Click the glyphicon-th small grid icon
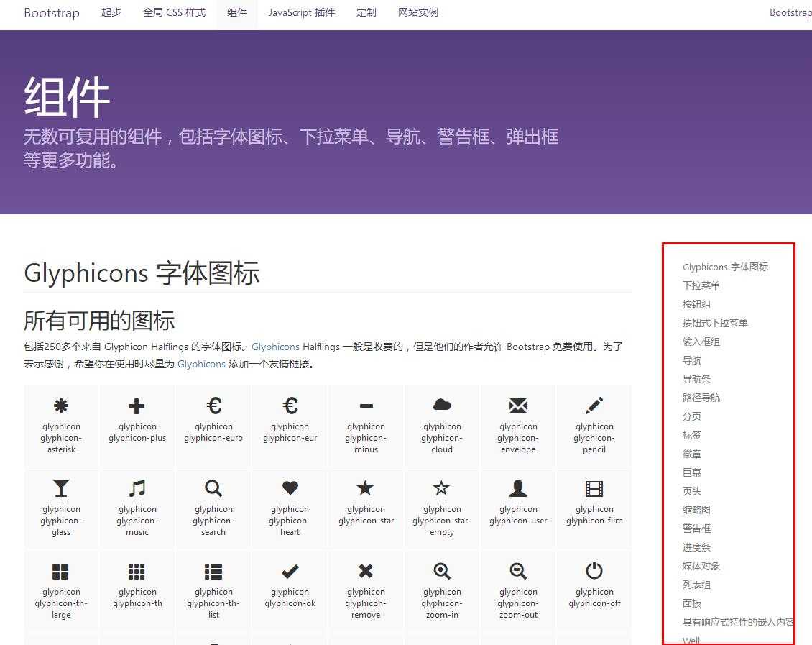Viewport: 812px width, 645px height. (137, 571)
